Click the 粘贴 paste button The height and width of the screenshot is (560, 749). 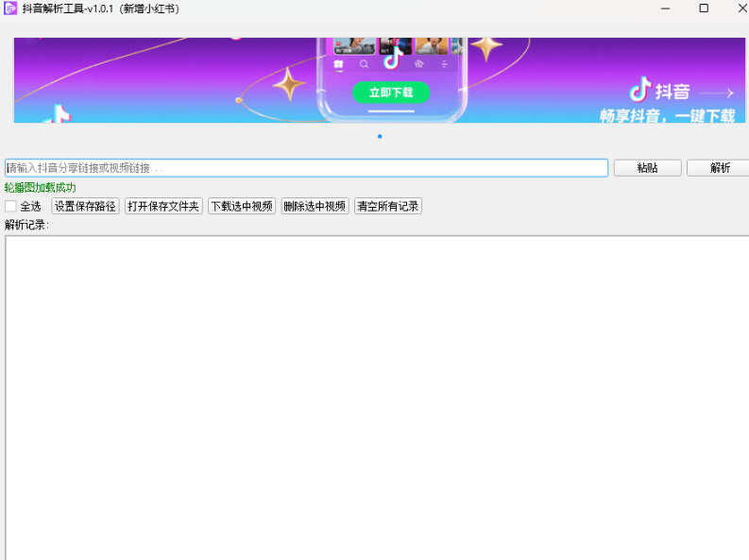(x=647, y=168)
